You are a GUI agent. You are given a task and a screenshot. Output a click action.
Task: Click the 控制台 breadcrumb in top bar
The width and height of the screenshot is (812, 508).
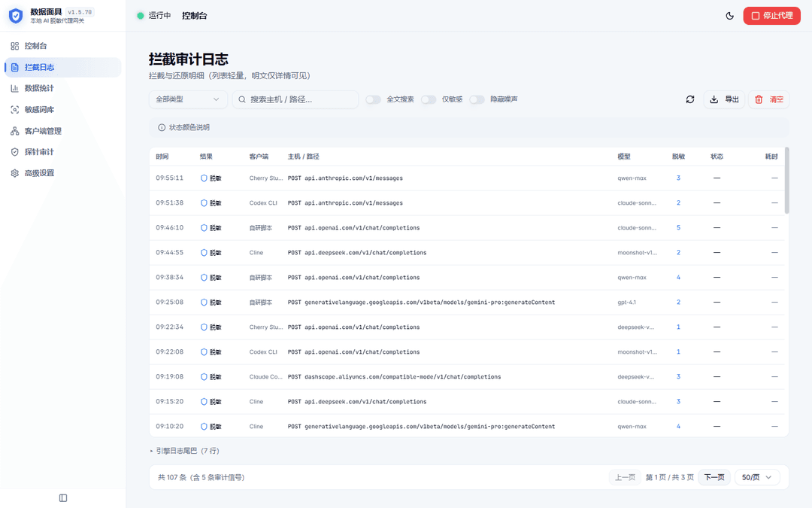coord(194,16)
